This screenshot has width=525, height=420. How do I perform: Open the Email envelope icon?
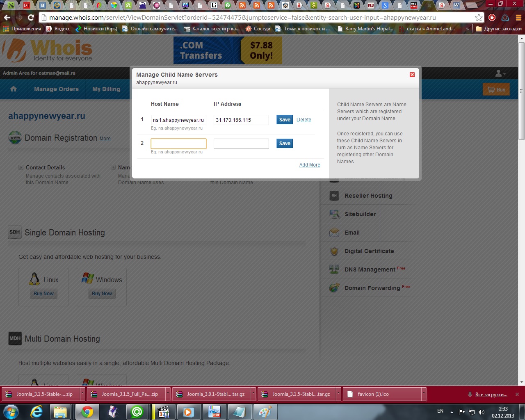pyautogui.click(x=334, y=233)
